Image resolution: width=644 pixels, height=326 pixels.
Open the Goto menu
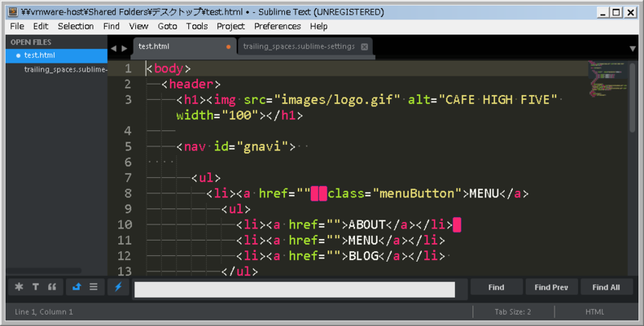[167, 27]
